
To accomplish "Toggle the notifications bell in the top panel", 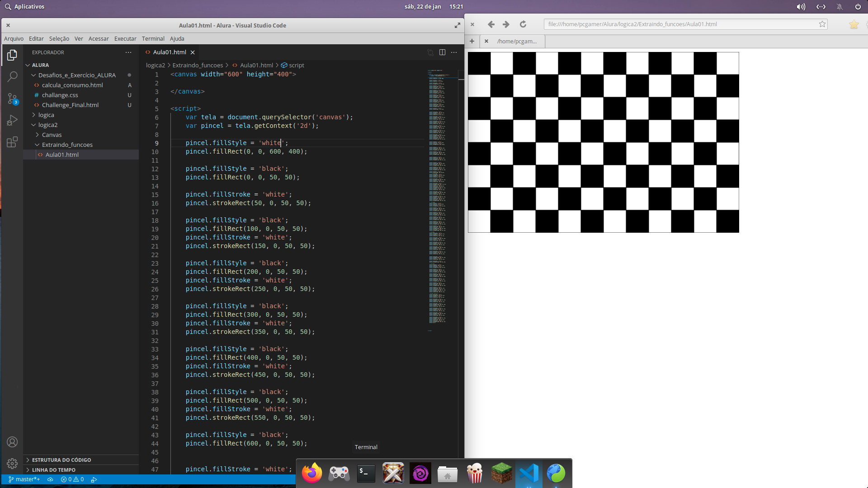I will pos(840,7).
